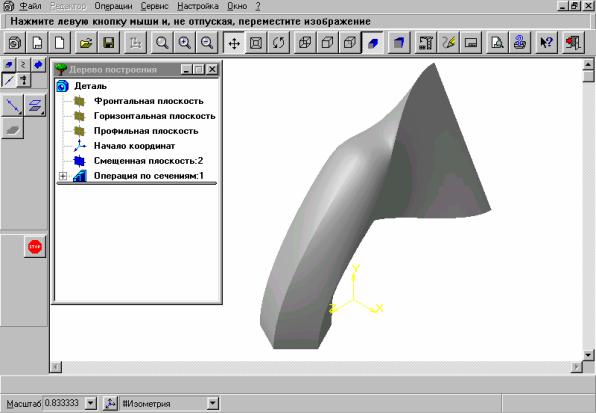Screen dimensions: 596x413
Task: Select the offset plane tool
Action: (35, 106)
